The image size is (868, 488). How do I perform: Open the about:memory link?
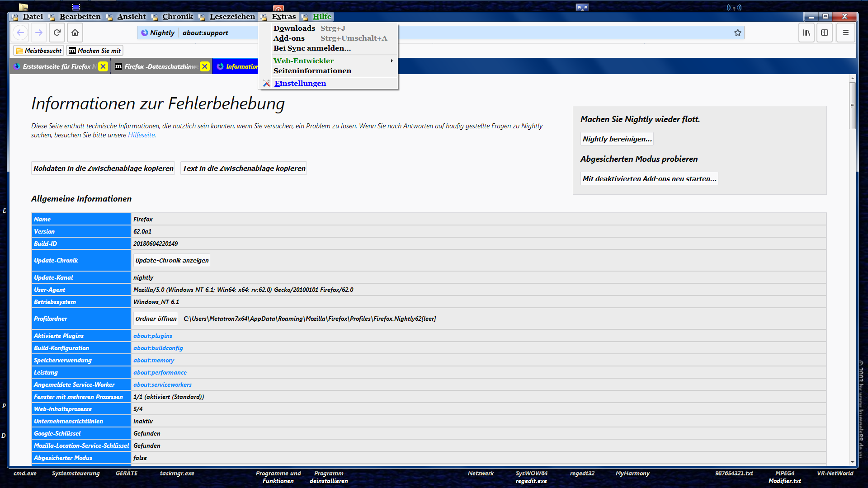click(x=154, y=360)
